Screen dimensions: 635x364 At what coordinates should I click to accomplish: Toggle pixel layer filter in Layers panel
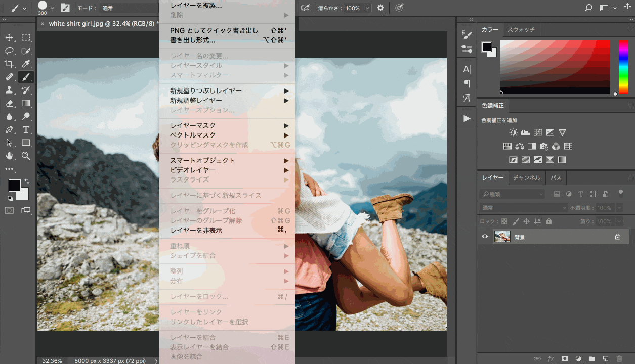(557, 194)
